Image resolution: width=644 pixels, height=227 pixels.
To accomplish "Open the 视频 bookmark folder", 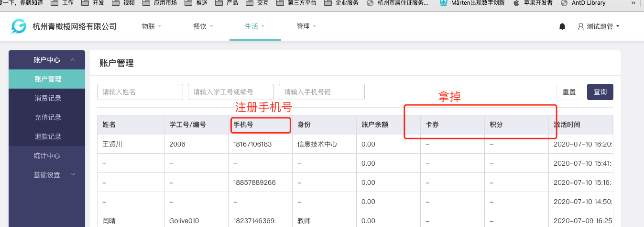I will [x=123, y=3].
